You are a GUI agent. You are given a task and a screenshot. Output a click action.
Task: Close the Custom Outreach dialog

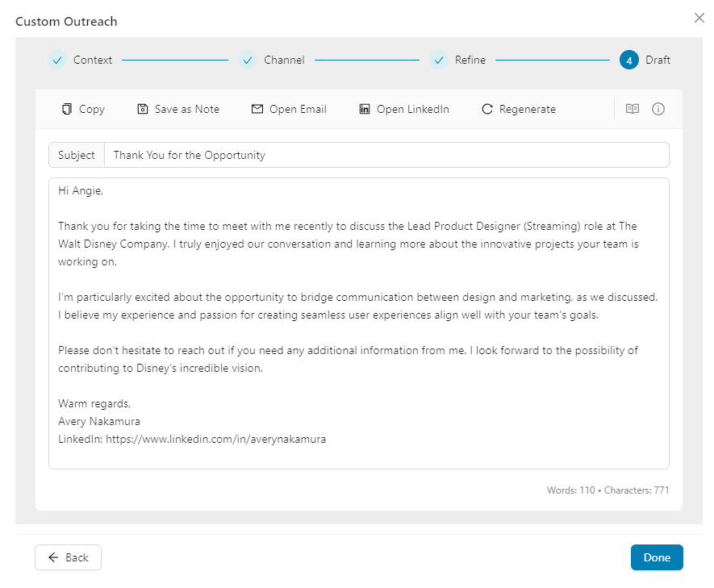click(x=699, y=18)
